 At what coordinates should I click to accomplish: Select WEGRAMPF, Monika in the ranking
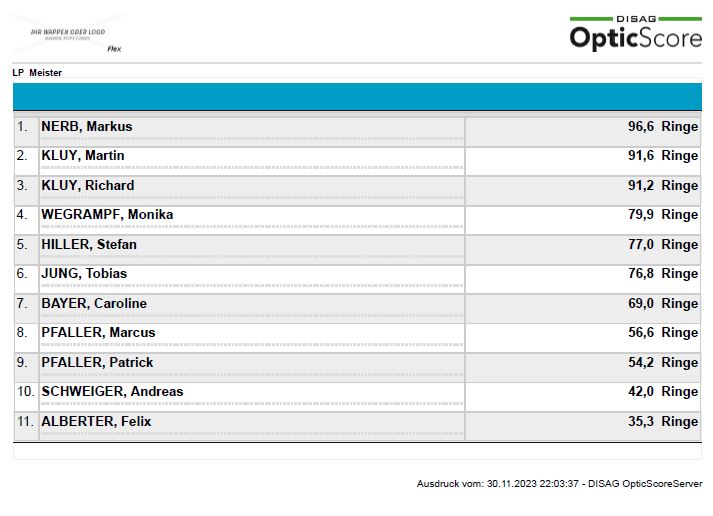click(x=107, y=215)
